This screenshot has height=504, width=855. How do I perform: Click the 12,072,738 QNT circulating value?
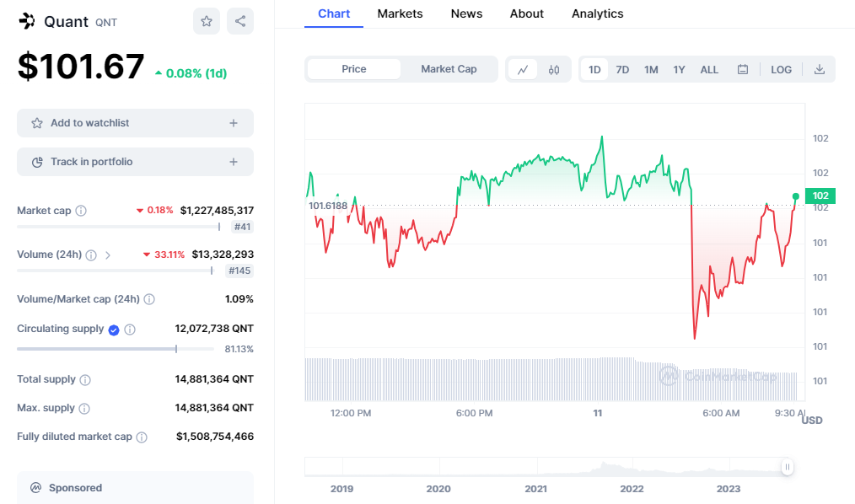coord(214,329)
